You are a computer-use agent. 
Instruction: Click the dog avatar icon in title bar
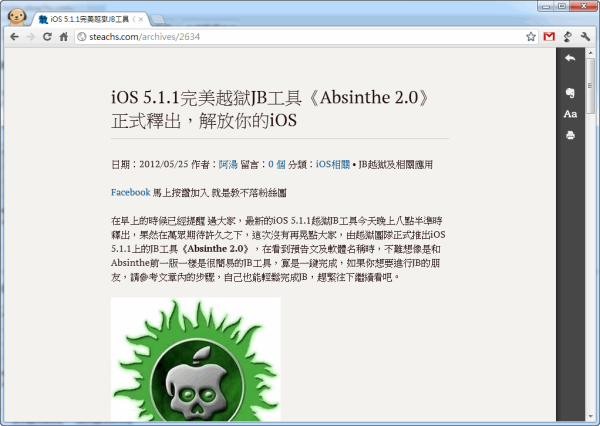(x=17, y=16)
